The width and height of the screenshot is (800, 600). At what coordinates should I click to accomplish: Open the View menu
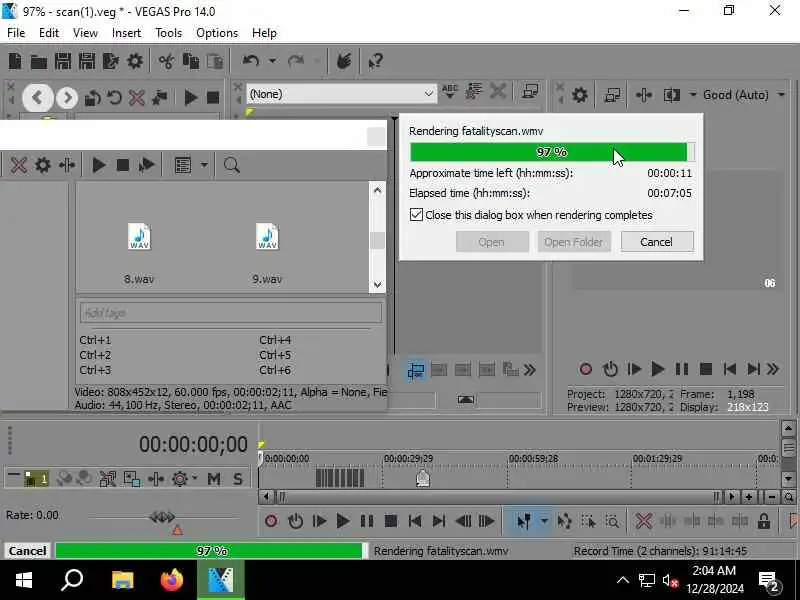[x=85, y=33]
